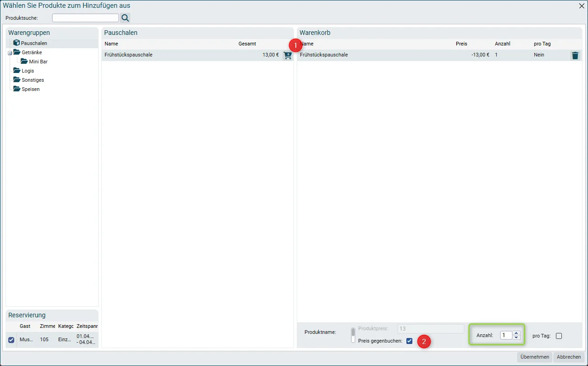Click the Gast column header in Reservierung
Screen dimensions: 588x366
coord(25,326)
